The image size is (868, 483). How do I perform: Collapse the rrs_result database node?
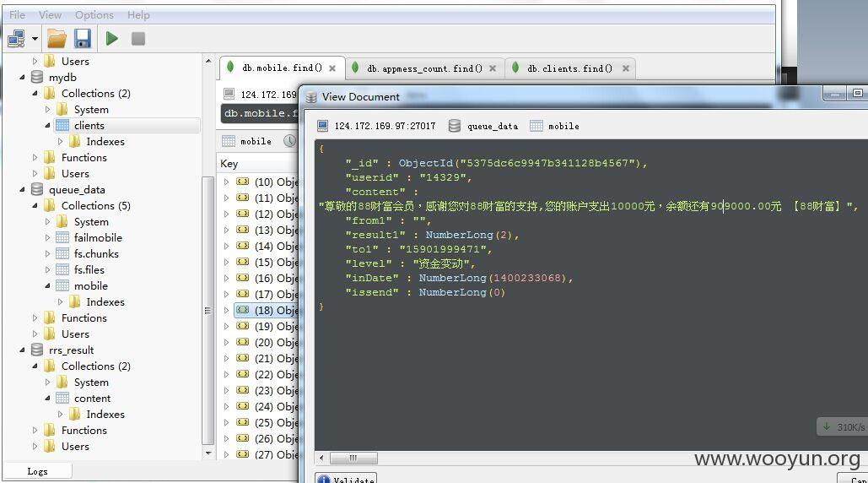click(x=23, y=350)
